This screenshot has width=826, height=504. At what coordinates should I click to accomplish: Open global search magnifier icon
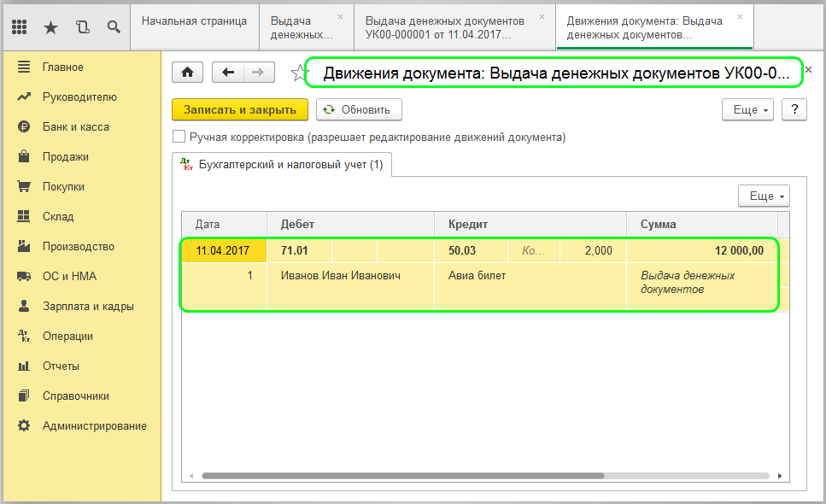click(x=114, y=26)
